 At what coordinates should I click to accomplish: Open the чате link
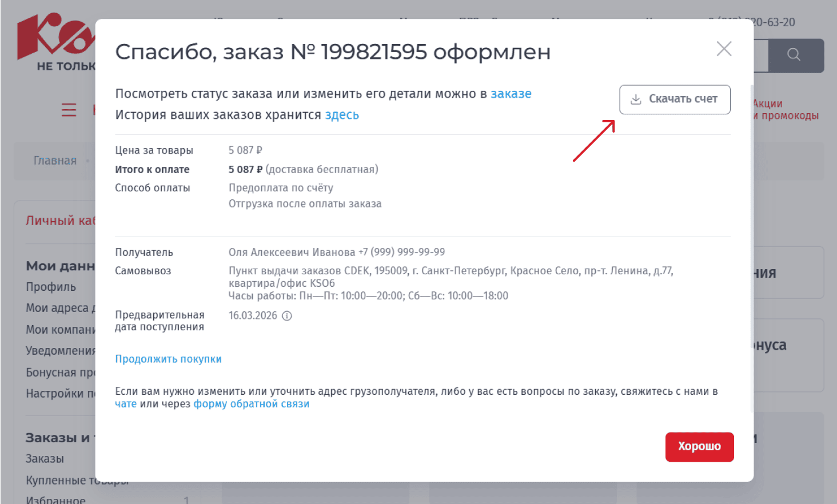126,404
